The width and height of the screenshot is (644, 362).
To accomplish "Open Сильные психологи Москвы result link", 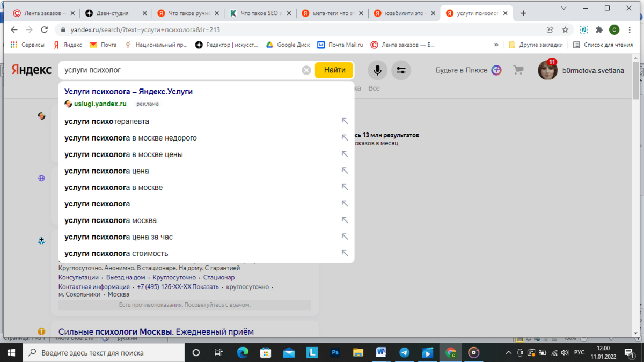I will tap(156, 332).
